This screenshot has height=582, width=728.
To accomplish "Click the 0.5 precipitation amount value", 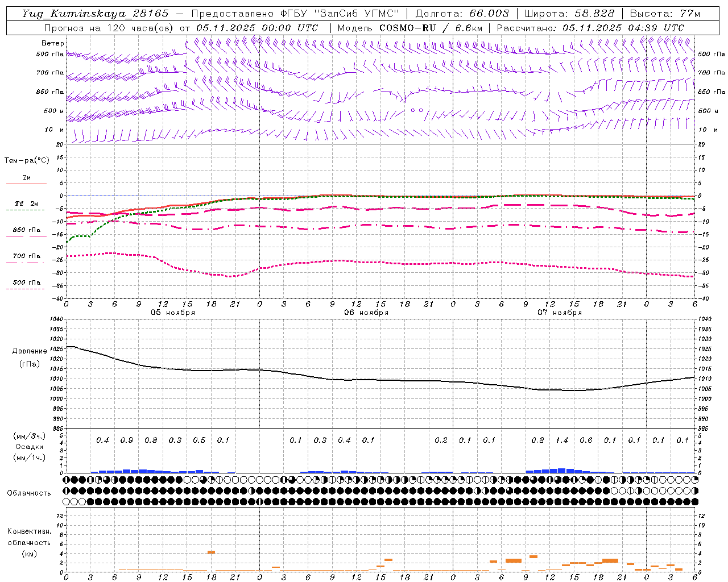I will point(199,440).
